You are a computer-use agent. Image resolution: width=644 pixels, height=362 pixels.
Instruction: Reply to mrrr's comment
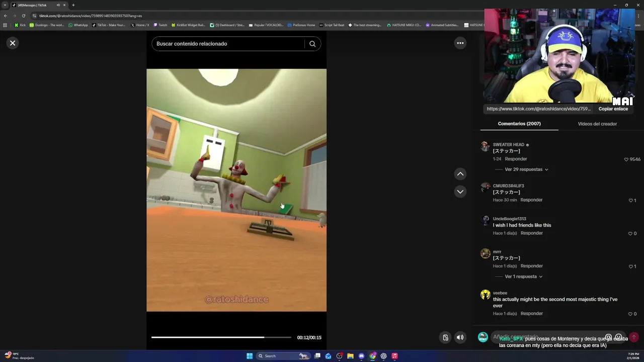click(x=531, y=266)
